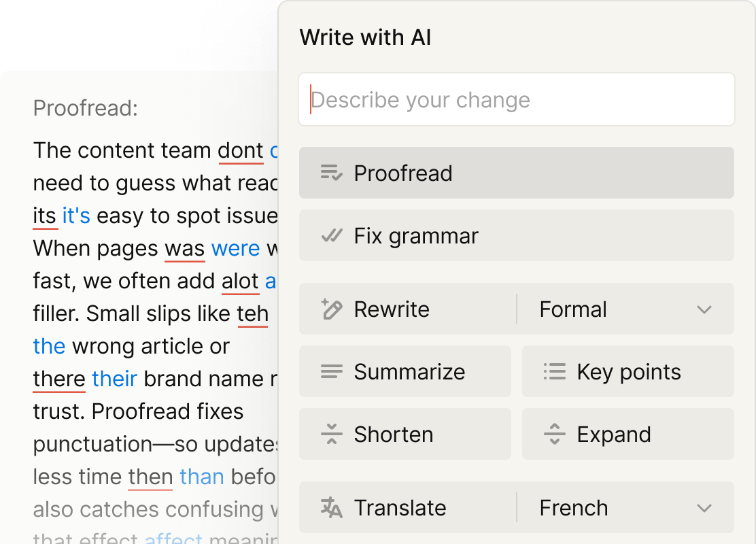This screenshot has width=756, height=544.
Task: Open the Formal tone dropdown chevron
Action: tap(704, 309)
